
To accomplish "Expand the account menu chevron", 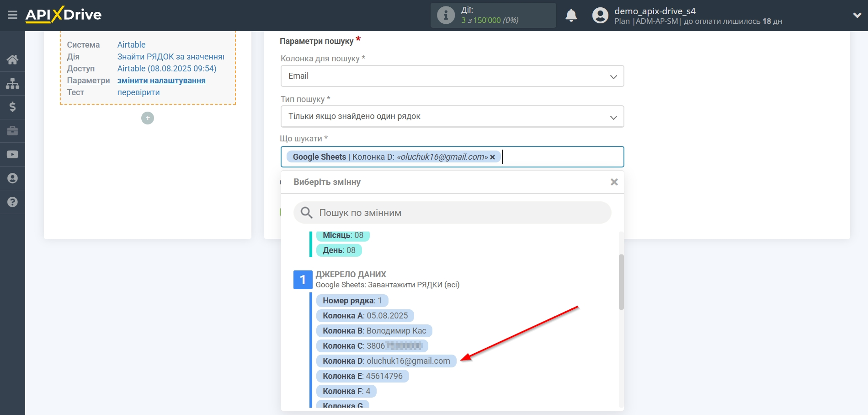I will (857, 15).
